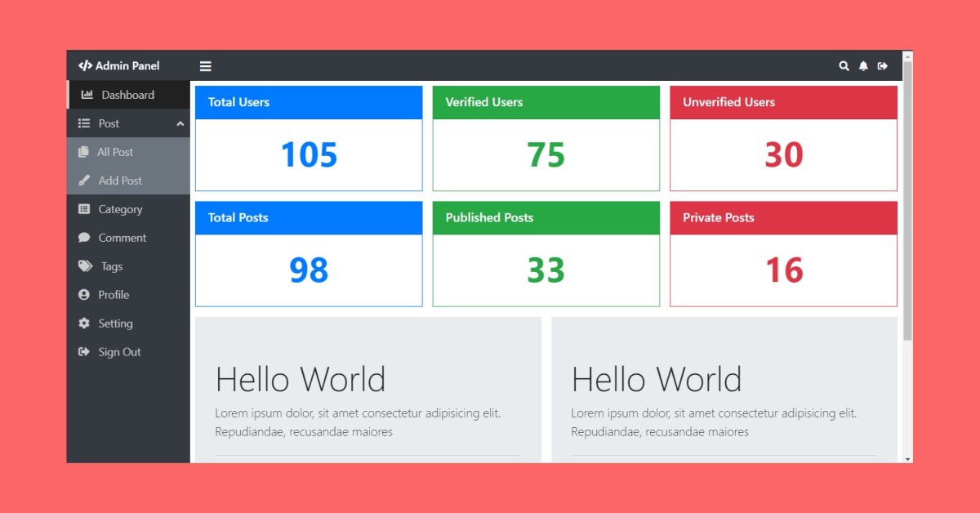Open Profile using the person icon

pos(84,294)
